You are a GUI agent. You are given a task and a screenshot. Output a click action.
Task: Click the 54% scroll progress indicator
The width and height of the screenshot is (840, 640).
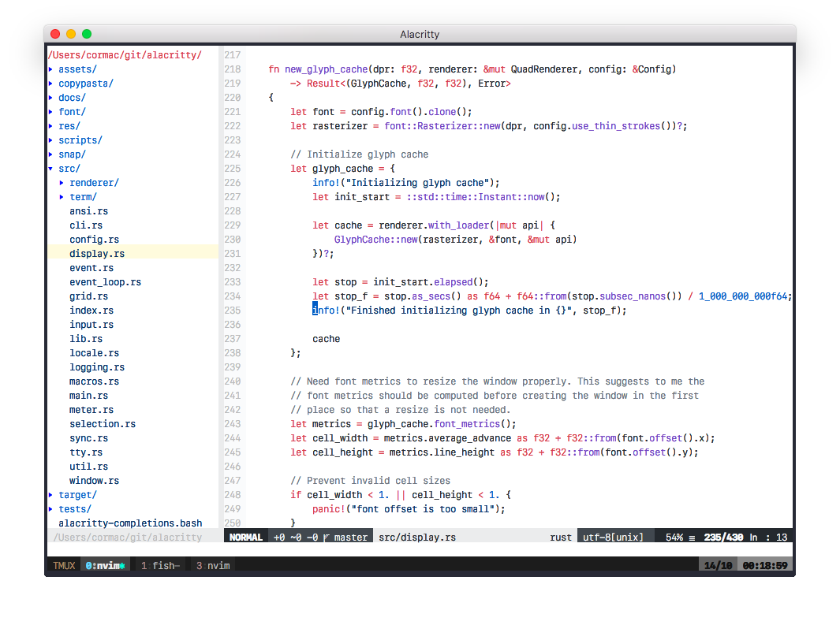point(671,537)
